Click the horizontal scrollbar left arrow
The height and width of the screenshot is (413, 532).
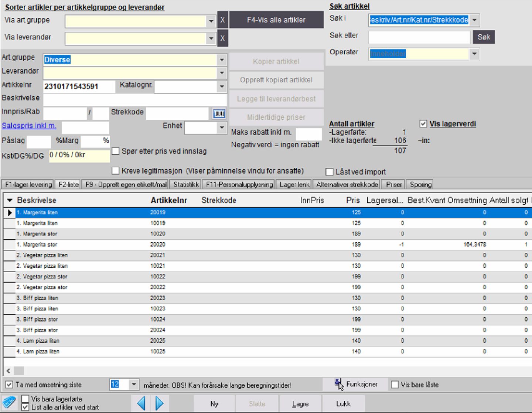coord(8,371)
